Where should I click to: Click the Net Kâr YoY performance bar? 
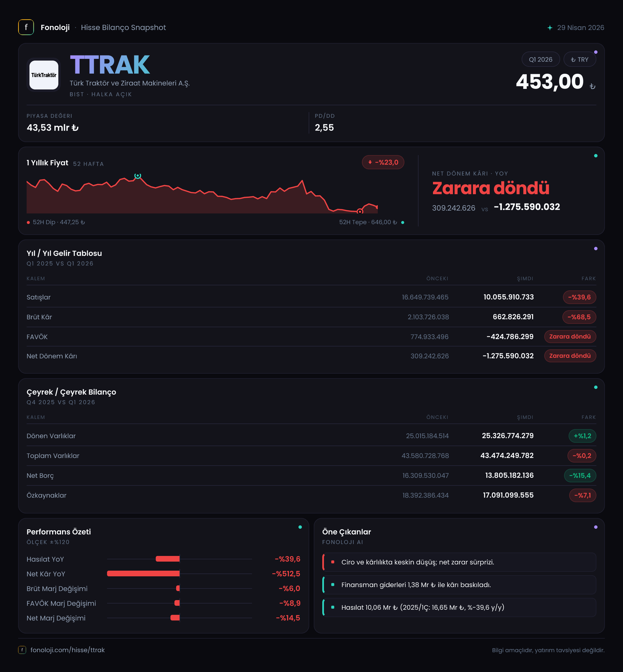coord(143,573)
